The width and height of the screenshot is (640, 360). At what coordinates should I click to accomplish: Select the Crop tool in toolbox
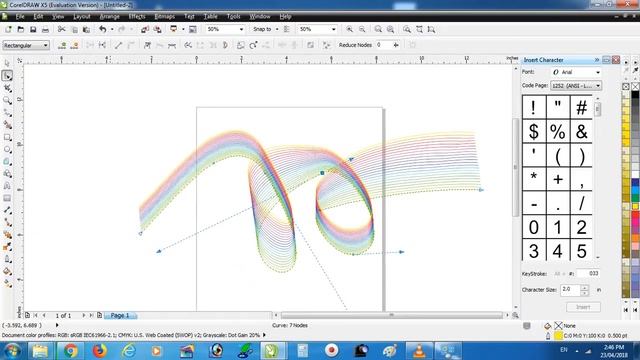7,88
